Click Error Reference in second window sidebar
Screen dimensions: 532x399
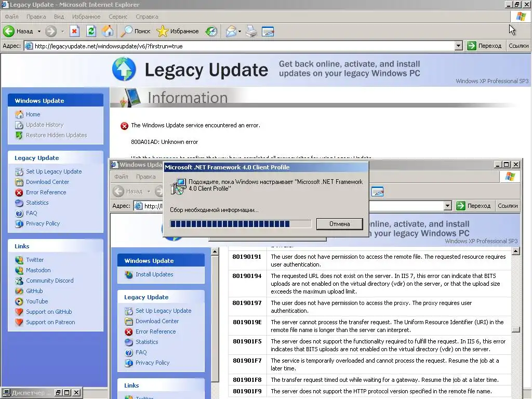tap(156, 331)
